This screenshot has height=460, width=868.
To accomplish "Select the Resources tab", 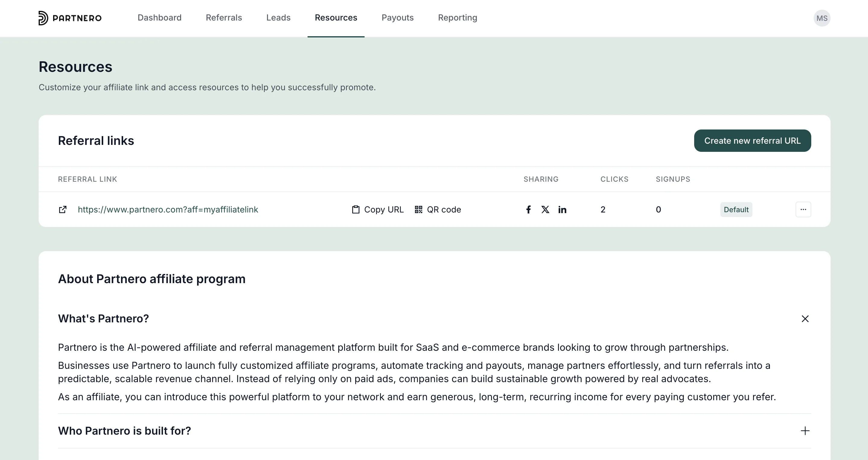I will pyautogui.click(x=336, y=18).
